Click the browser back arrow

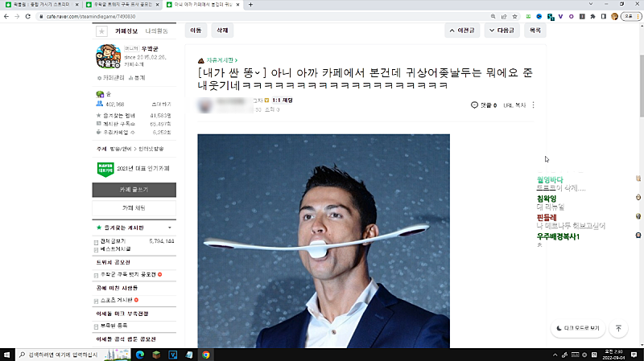(6, 16)
